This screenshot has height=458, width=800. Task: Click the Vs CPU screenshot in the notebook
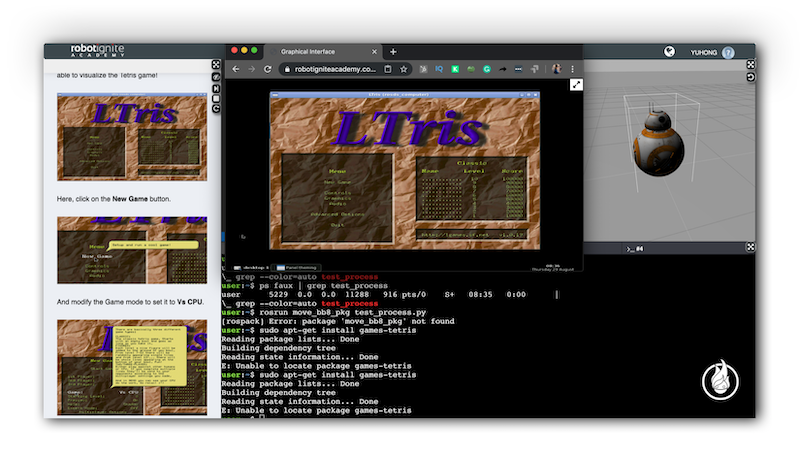[x=132, y=367]
